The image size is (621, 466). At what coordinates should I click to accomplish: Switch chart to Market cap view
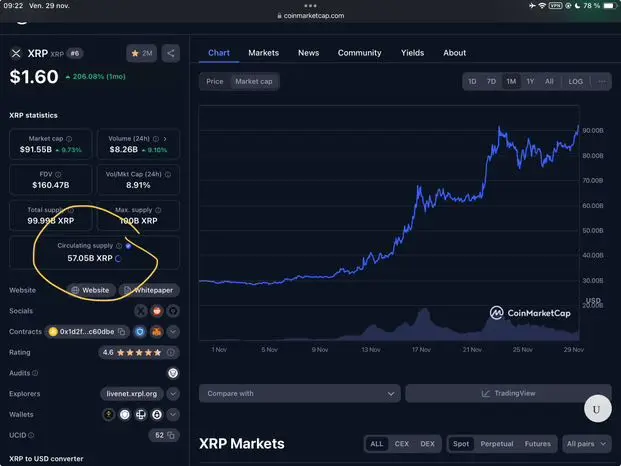(x=254, y=82)
